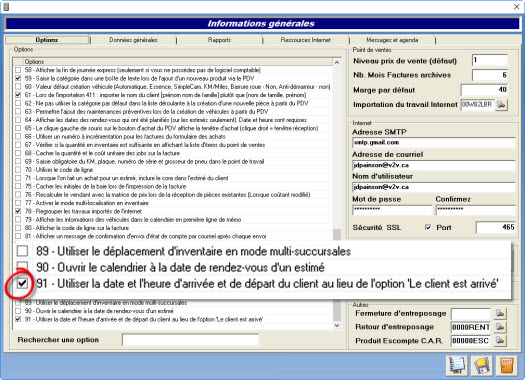
Task: Focus the Adresse SMTP field
Action: click(434, 143)
